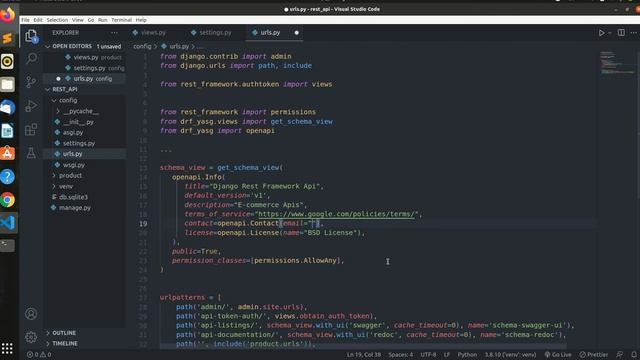
Task: Open Firefox from the dock
Action: [x=7, y=15]
